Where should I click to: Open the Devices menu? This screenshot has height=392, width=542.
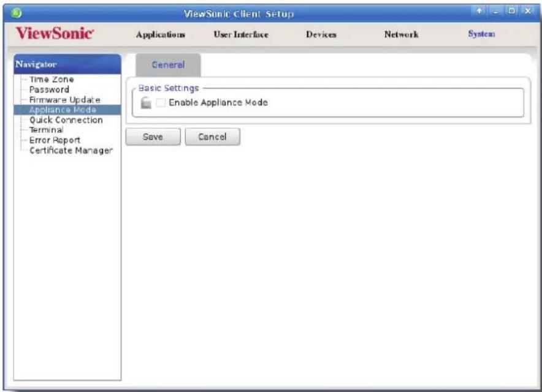[x=321, y=34]
